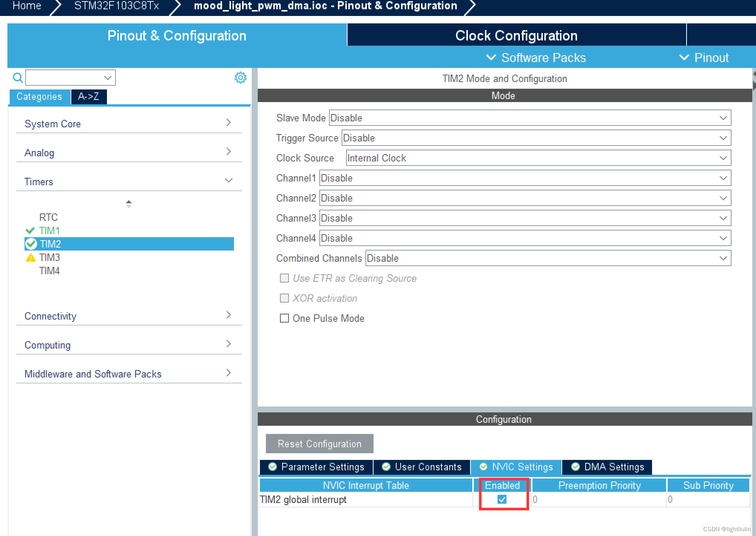
Task: Select TIM4 in the Timers list
Action: (x=49, y=271)
